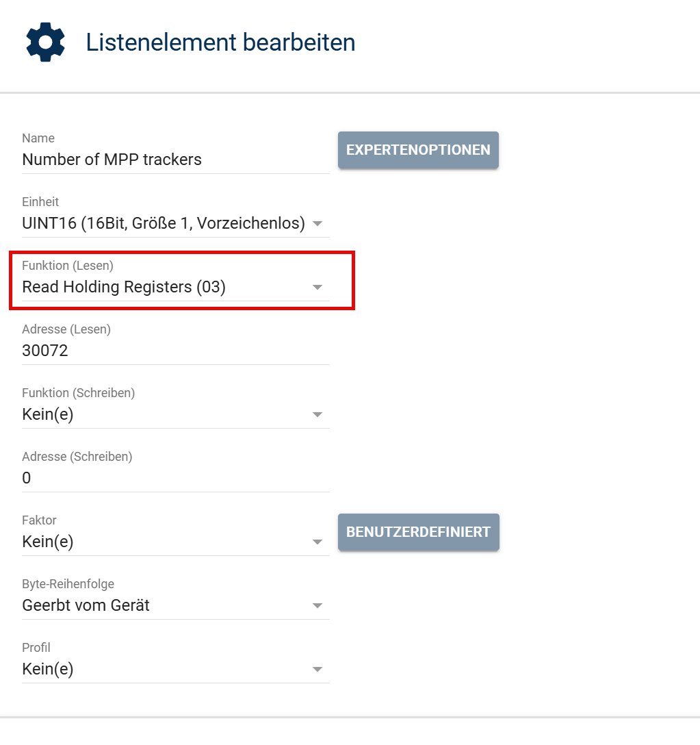
Task: Click the Funktion (Schreiben) dropdown arrow
Action: (x=317, y=415)
